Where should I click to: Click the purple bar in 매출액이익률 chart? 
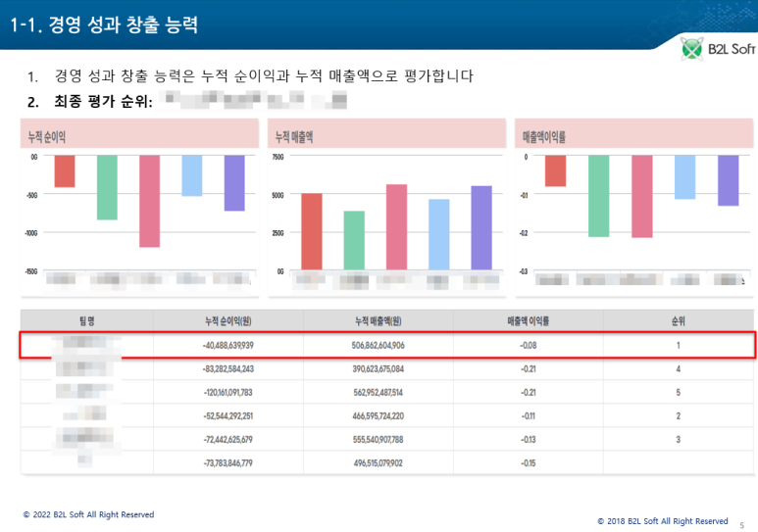pyautogui.click(x=728, y=180)
